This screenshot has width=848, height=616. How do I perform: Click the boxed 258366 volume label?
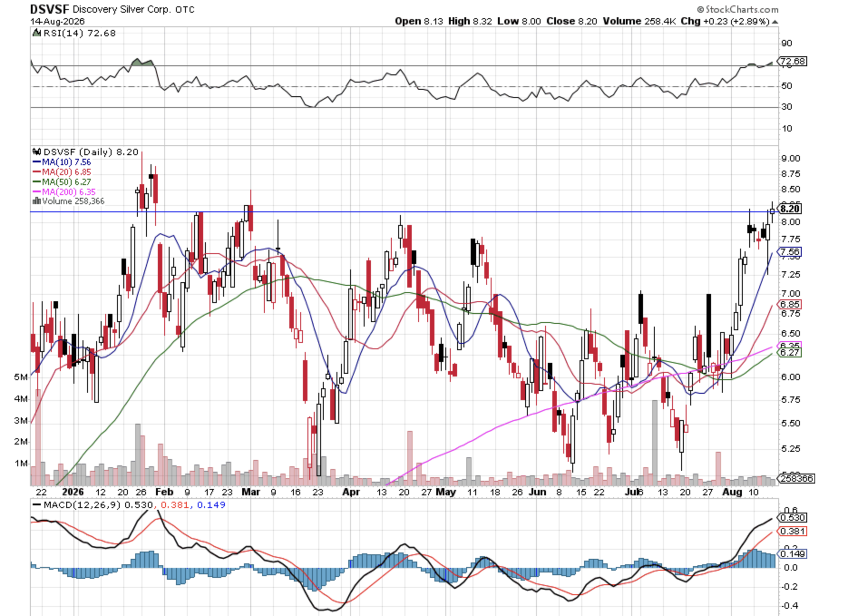[797, 479]
